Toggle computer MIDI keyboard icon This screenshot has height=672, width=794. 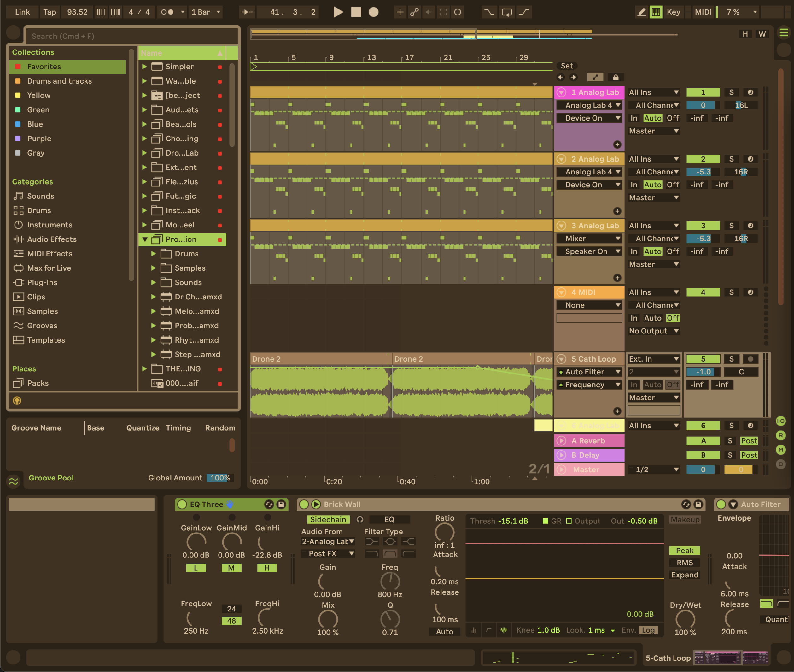[x=656, y=12]
